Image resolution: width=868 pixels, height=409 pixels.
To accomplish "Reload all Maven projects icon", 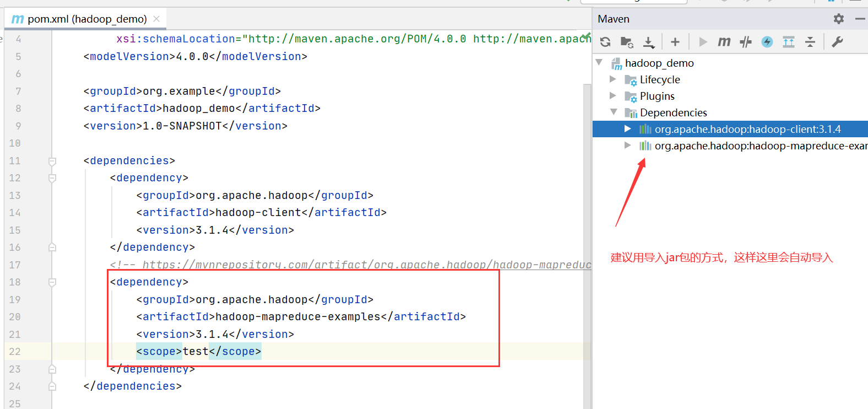I will coord(605,42).
